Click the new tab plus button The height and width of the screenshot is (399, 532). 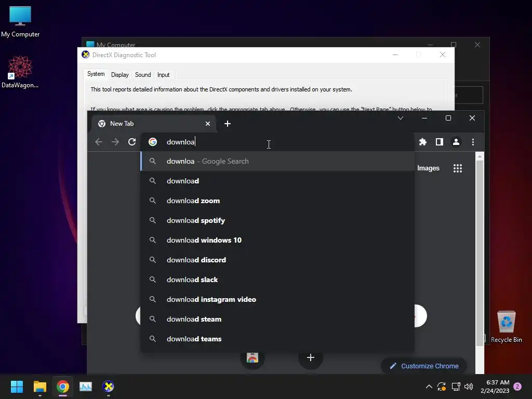[x=228, y=124]
